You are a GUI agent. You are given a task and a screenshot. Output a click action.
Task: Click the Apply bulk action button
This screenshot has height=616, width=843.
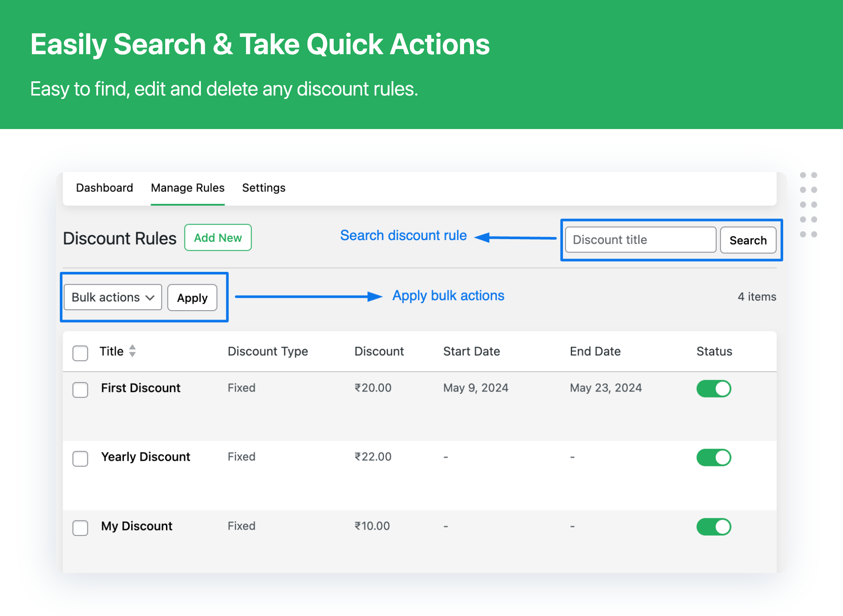pos(192,298)
